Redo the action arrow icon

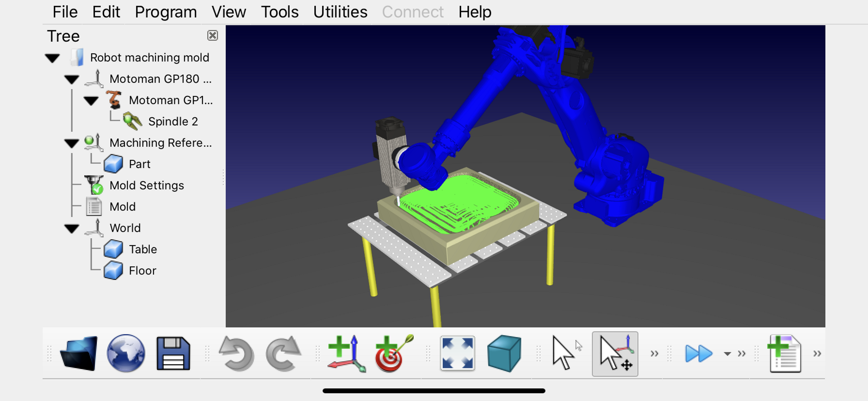pyautogui.click(x=284, y=353)
